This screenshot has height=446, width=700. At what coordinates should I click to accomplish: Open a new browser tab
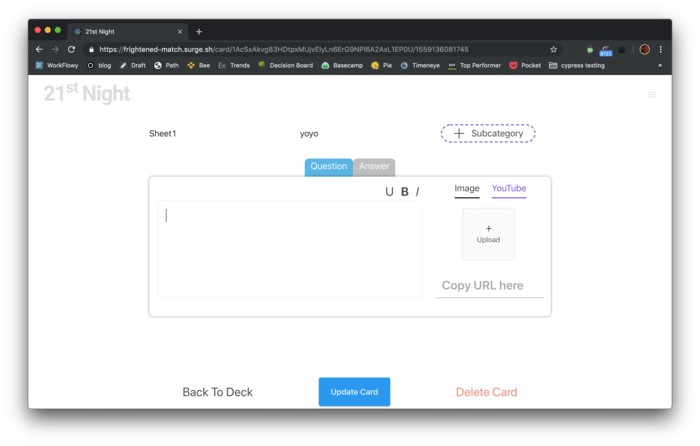click(199, 31)
